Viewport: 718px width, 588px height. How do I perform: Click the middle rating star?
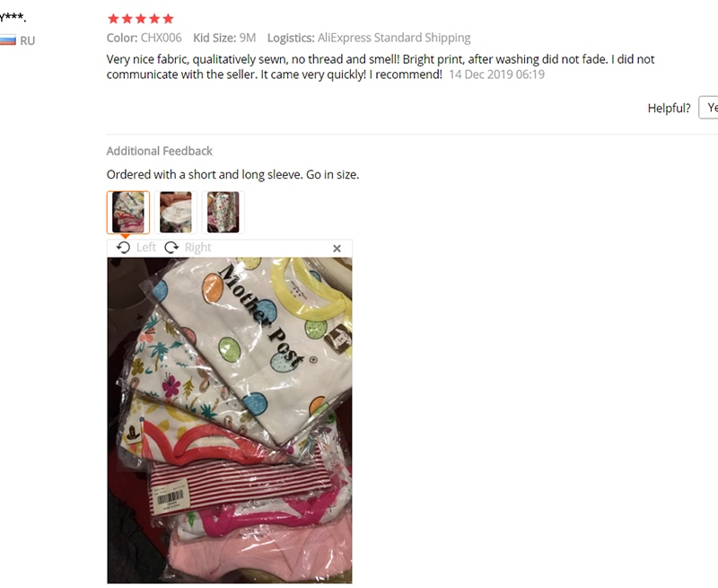pyautogui.click(x=141, y=19)
